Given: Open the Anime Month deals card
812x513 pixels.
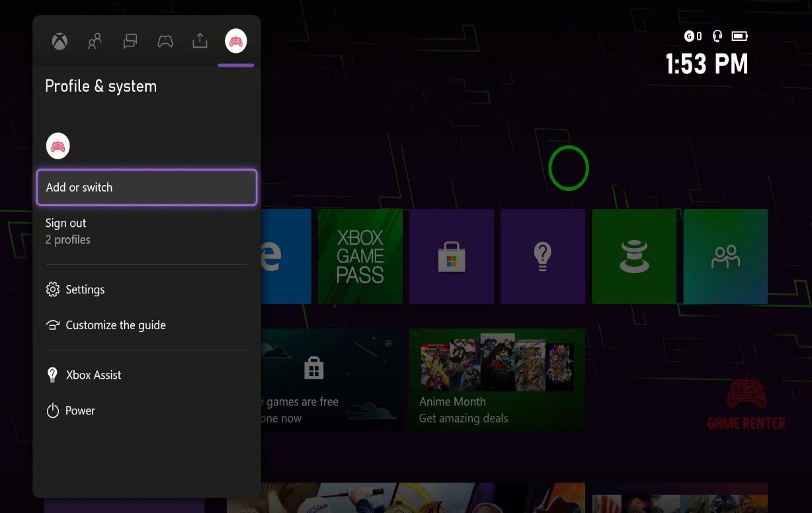Looking at the screenshot, I should coord(497,379).
